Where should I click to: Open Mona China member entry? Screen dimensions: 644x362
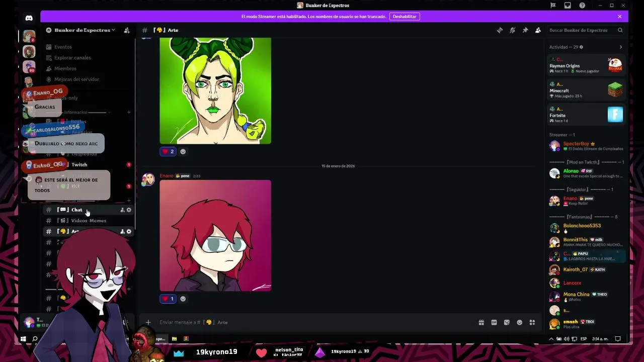pyautogui.click(x=586, y=297)
